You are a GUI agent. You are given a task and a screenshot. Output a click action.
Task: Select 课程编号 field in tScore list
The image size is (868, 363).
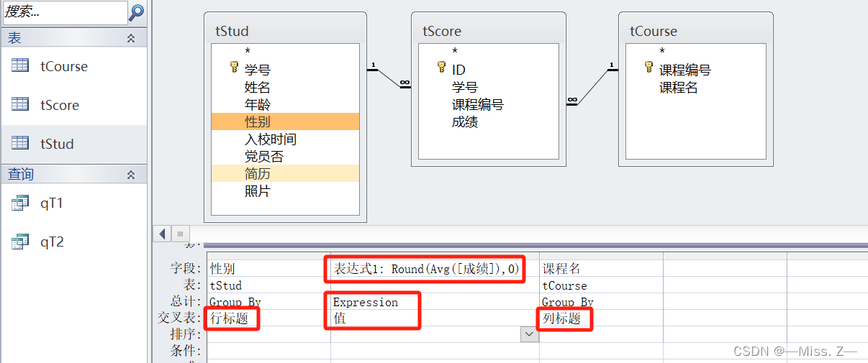(489, 104)
